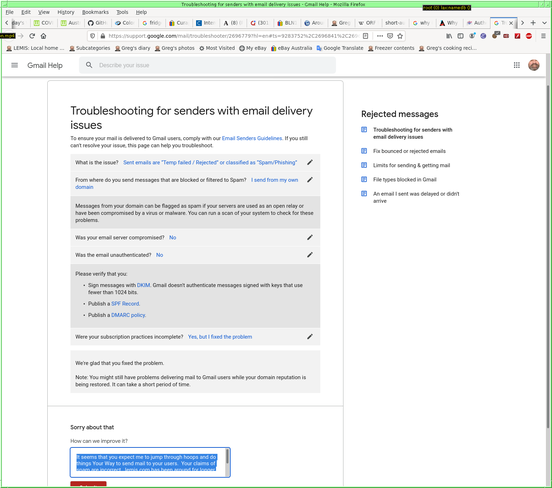Open Gmail Help main menu hamburger
552x488 pixels.
(x=14, y=65)
